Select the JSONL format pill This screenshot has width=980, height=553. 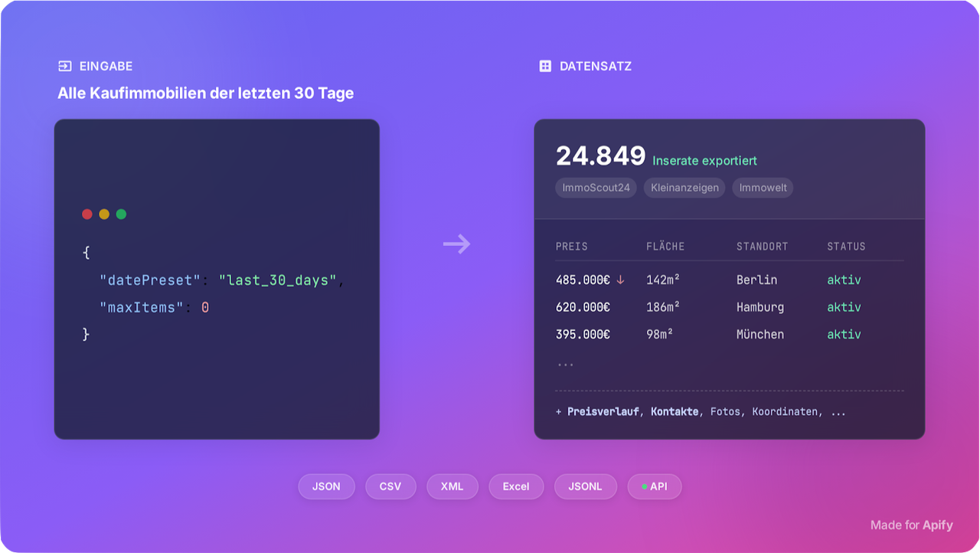point(585,486)
